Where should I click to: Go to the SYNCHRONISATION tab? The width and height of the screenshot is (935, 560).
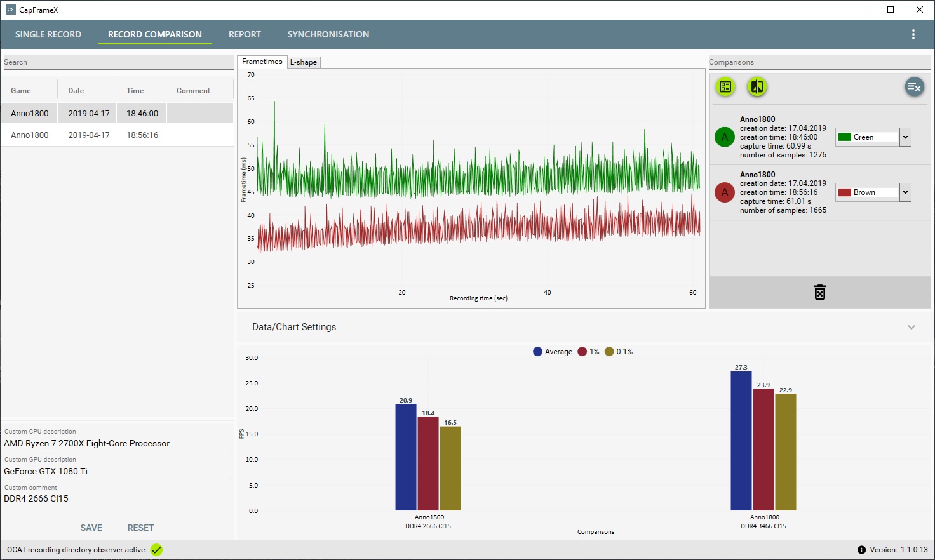point(328,34)
